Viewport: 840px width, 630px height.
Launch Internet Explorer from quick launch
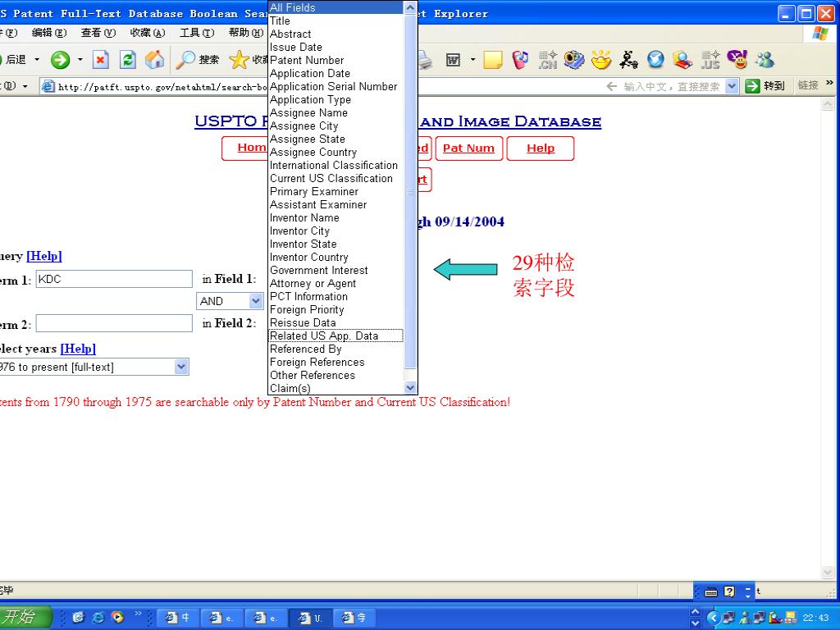(98, 617)
